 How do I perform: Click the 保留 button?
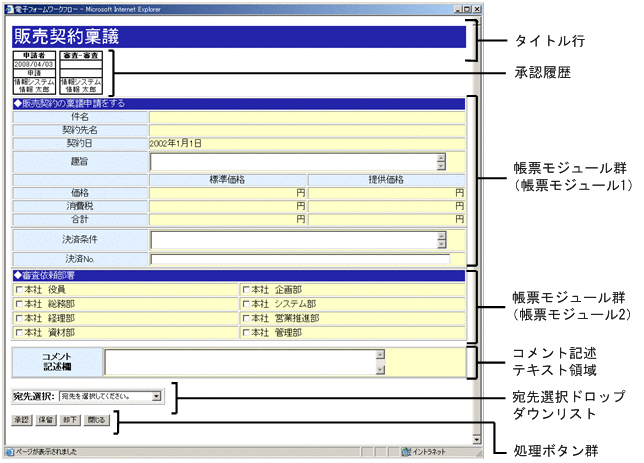click(x=46, y=420)
